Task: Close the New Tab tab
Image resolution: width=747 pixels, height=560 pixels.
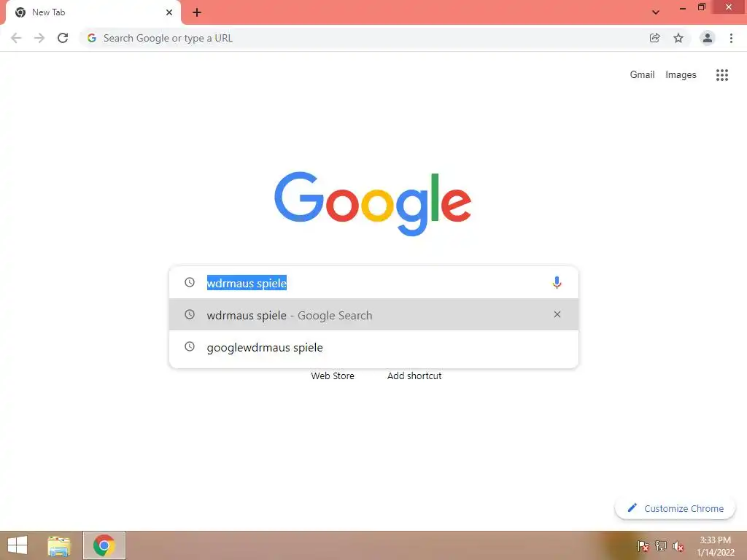Action: tap(169, 12)
